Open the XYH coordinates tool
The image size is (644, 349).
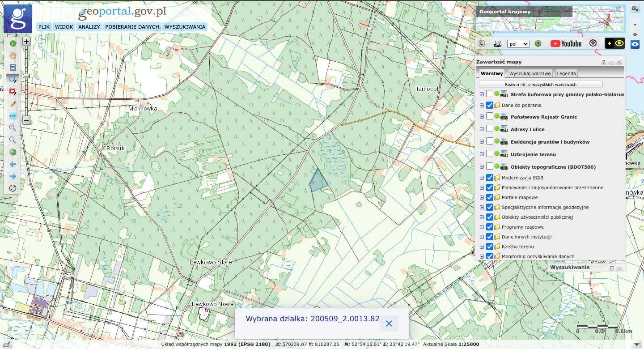coord(13,116)
